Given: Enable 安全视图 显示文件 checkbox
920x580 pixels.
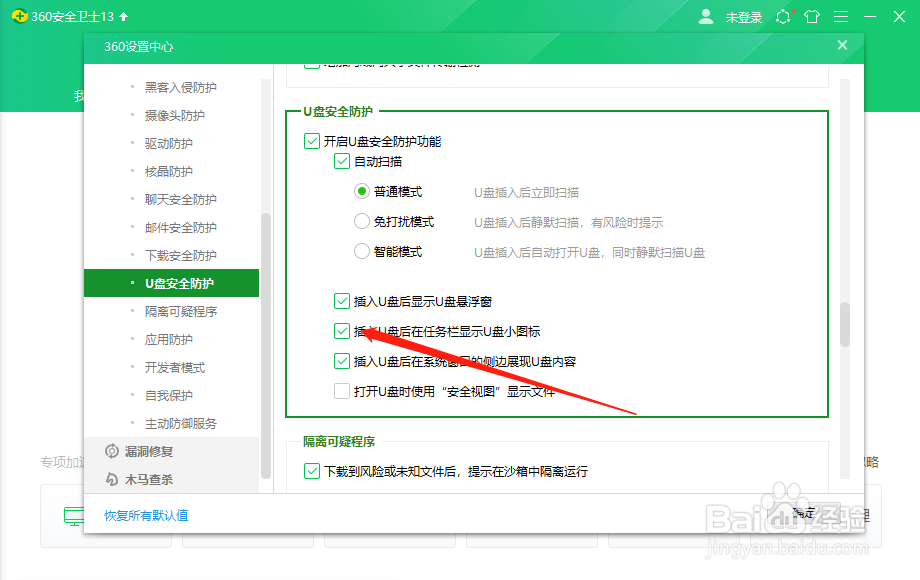Looking at the screenshot, I should pos(341,391).
